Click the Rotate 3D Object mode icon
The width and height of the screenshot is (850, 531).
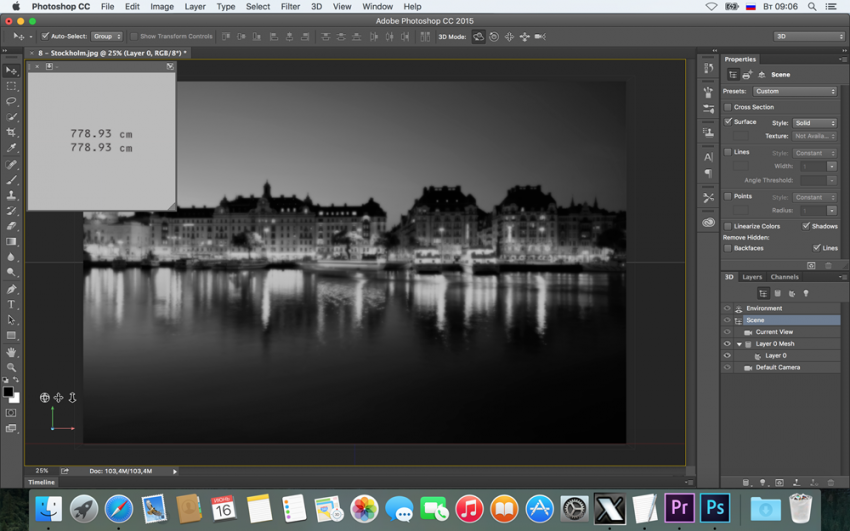(x=478, y=37)
